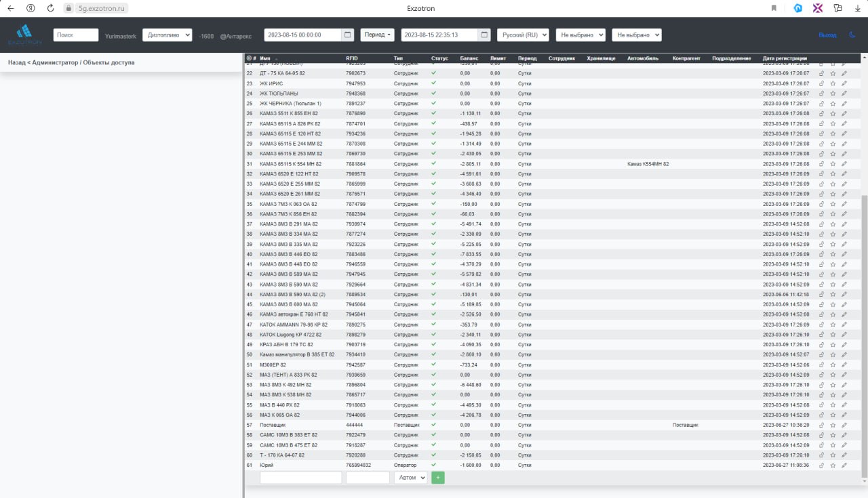Edit Поставщик row pencil icon
Viewport: 868px width, 498px height.
click(x=844, y=425)
